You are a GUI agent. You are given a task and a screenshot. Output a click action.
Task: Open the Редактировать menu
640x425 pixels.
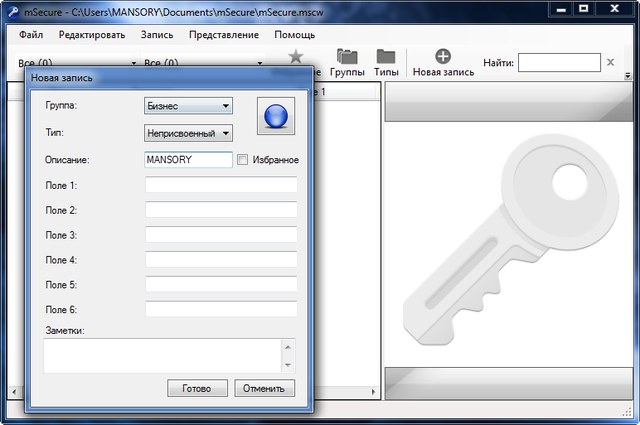[92, 35]
